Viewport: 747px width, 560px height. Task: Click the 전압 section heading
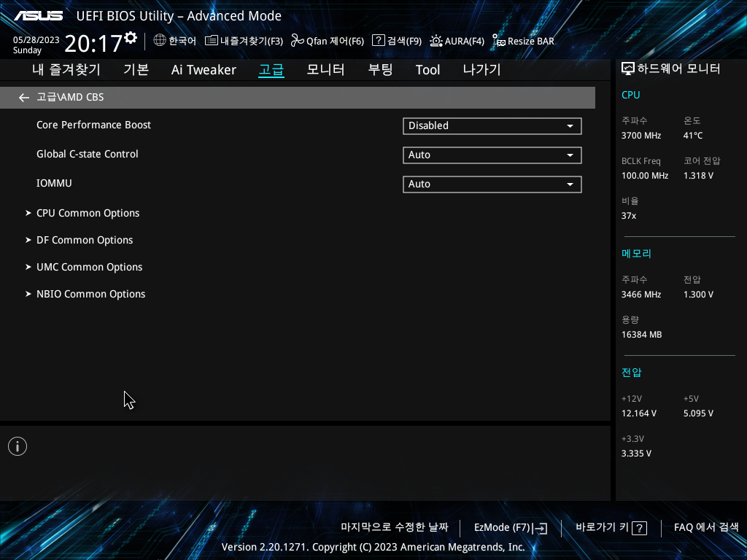[632, 373]
